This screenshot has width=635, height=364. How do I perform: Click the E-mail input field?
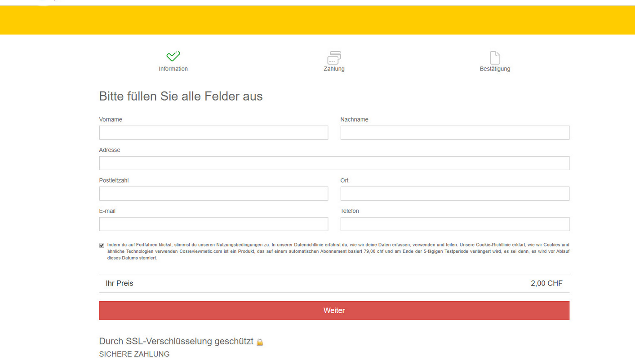click(213, 224)
